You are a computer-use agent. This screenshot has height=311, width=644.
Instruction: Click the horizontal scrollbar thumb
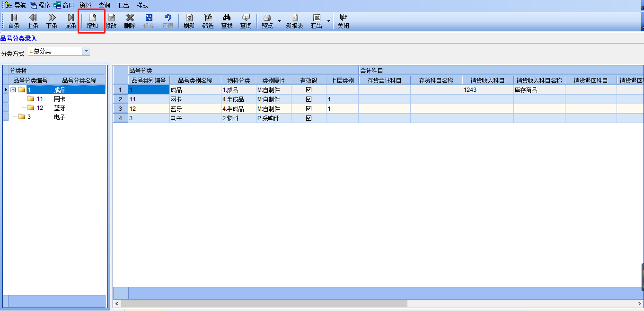(x=265, y=303)
